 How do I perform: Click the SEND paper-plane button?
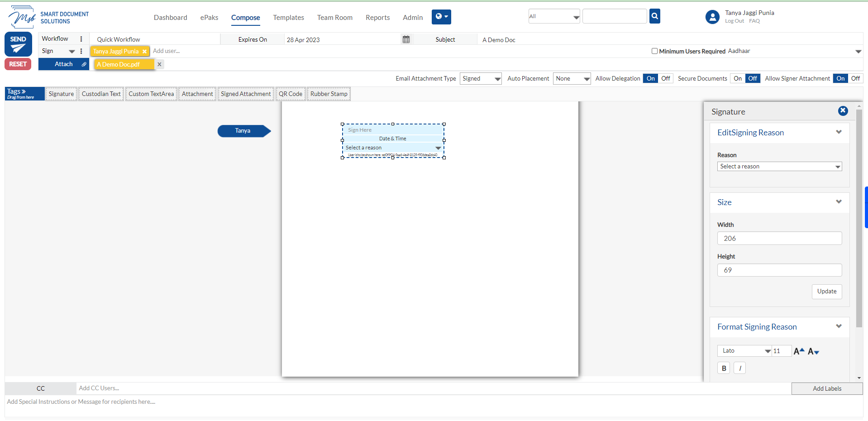(18, 44)
